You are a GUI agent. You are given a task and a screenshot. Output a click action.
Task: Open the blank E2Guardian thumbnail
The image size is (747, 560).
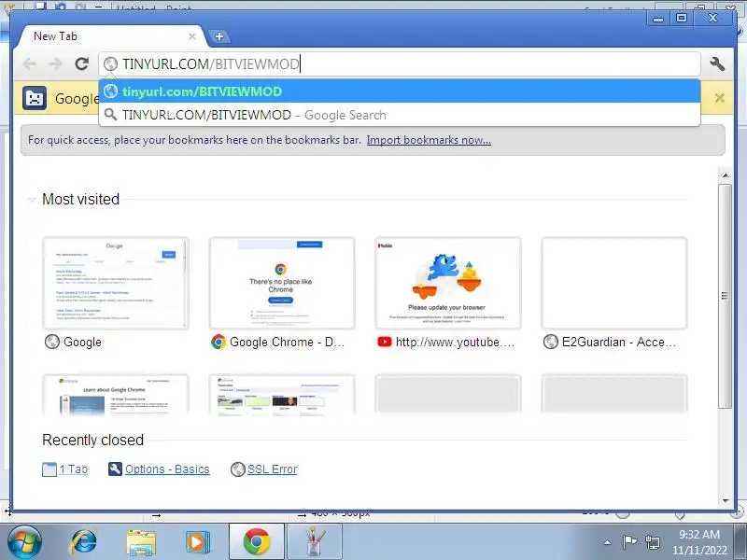614,284
